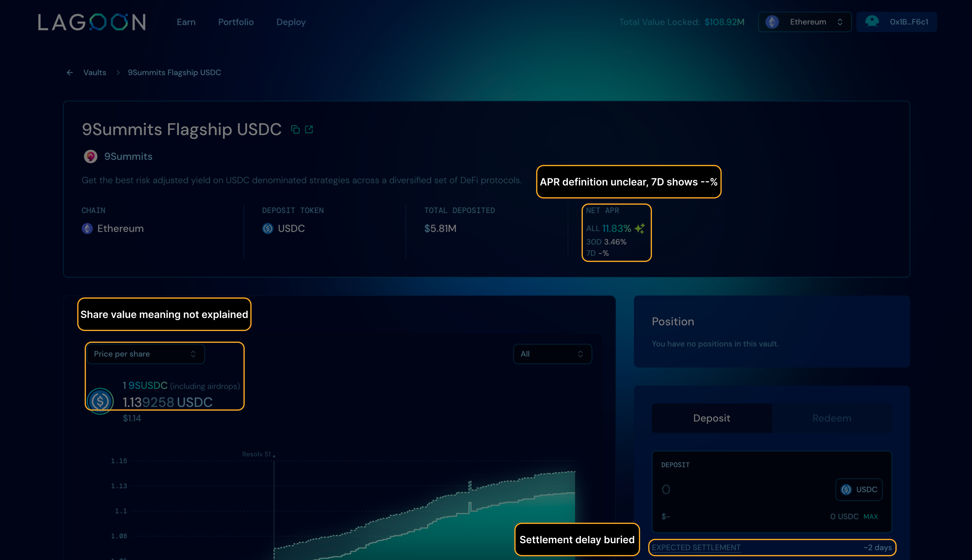Open Deploy from the top navigation

coord(290,22)
